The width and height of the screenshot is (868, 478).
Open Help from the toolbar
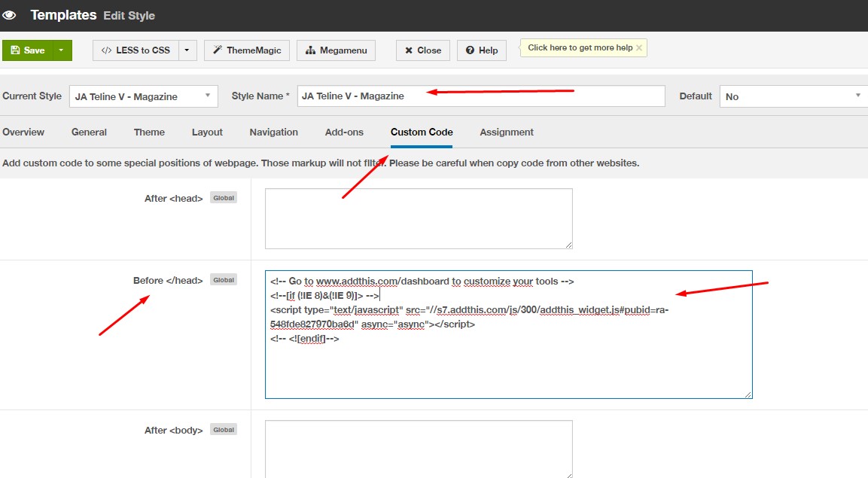click(x=482, y=50)
